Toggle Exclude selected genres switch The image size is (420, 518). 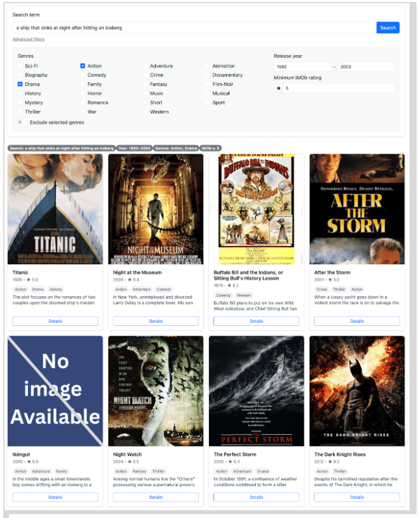(x=21, y=122)
